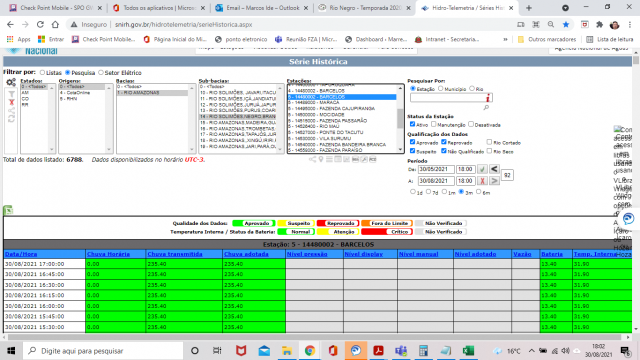Open Chrome from the Windows taskbar
The image size is (640, 360).
point(310,351)
